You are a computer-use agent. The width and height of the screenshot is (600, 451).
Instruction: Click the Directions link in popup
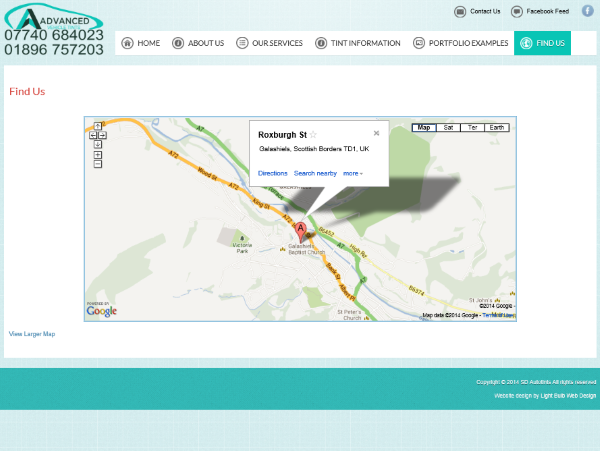[x=272, y=173]
